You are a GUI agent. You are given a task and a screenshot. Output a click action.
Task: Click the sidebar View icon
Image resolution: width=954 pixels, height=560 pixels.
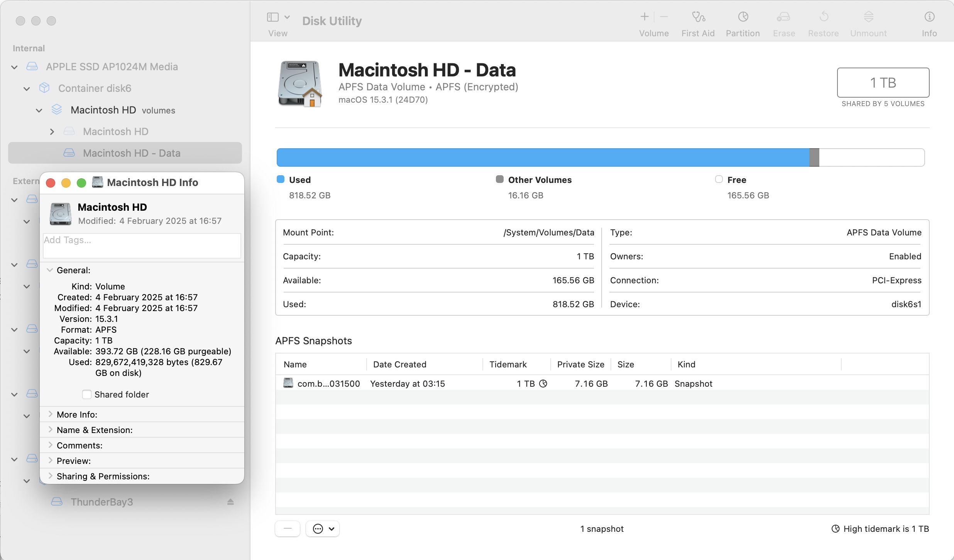[x=273, y=17]
